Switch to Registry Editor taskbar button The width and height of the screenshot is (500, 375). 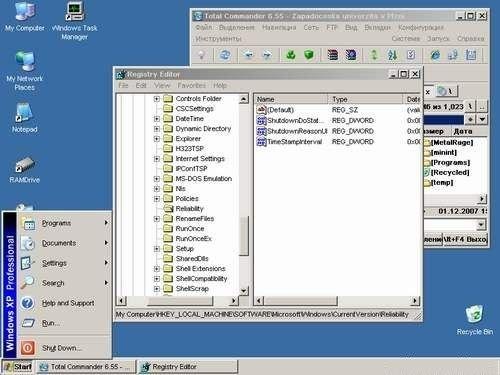[x=187, y=367]
